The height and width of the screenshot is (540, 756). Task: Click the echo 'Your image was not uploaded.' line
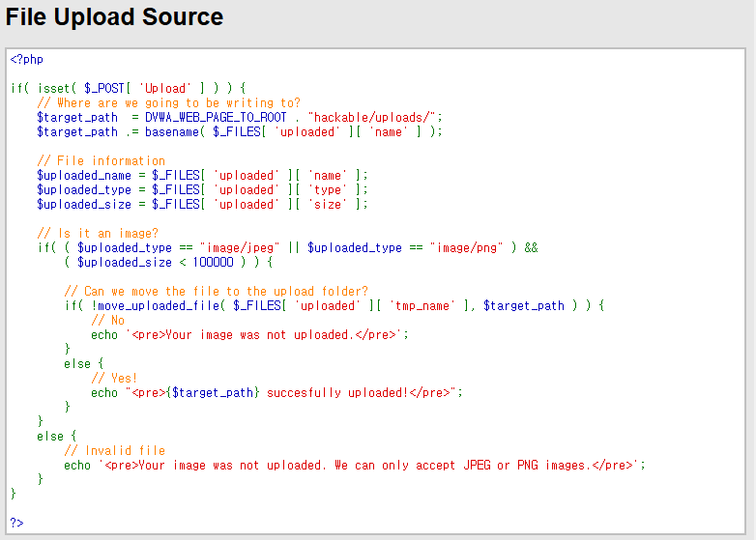pos(249,334)
